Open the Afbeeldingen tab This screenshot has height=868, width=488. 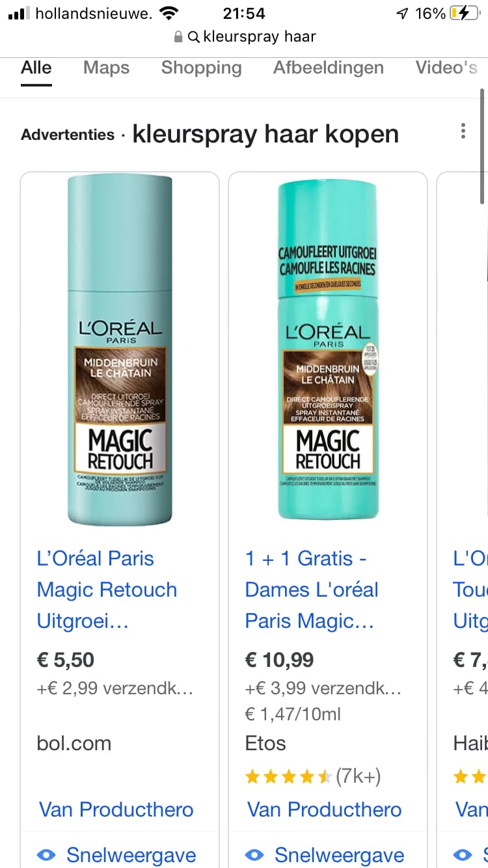pos(328,68)
